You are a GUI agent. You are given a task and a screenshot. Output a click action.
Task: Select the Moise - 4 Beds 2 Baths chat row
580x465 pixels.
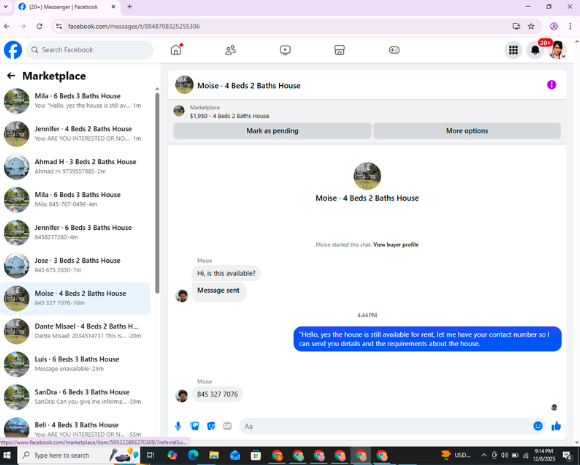click(x=76, y=298)
